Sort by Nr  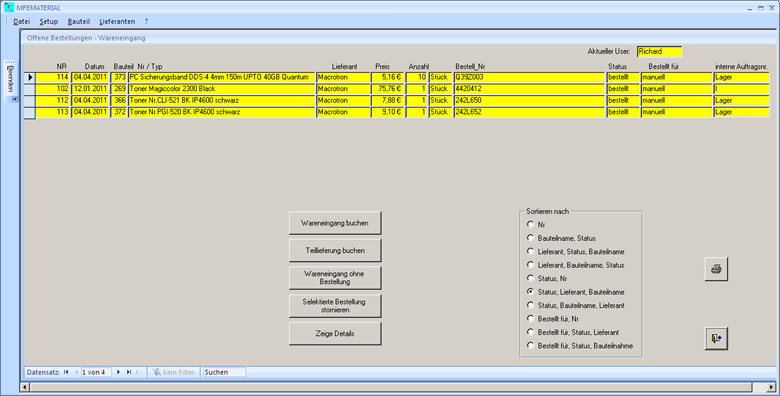click(x=530, y=224)
